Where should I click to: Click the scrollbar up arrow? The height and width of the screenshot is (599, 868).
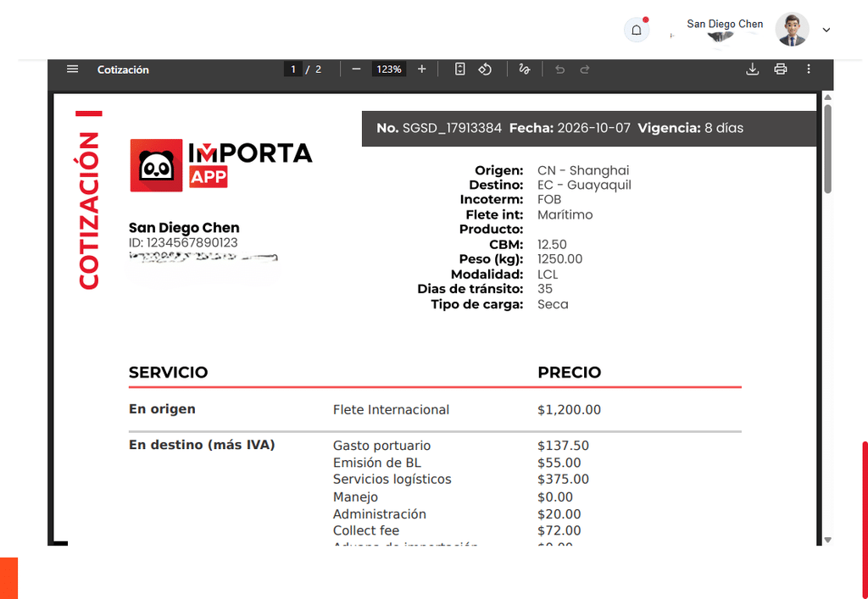click(x=827, y=97)
